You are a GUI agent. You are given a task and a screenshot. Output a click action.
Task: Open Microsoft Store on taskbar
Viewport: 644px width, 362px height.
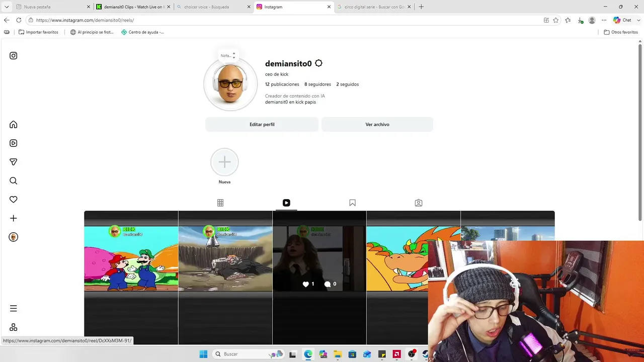point(352,354)
